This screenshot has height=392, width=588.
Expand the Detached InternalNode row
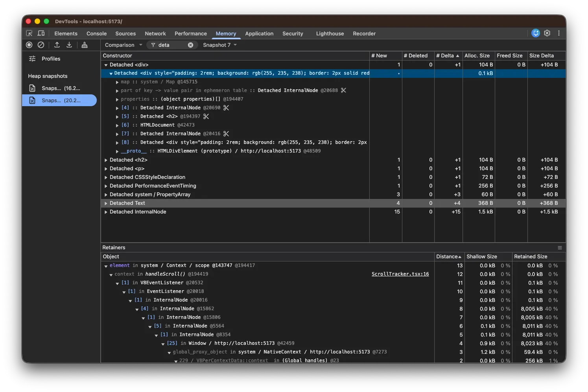click(x=106, y=212)
